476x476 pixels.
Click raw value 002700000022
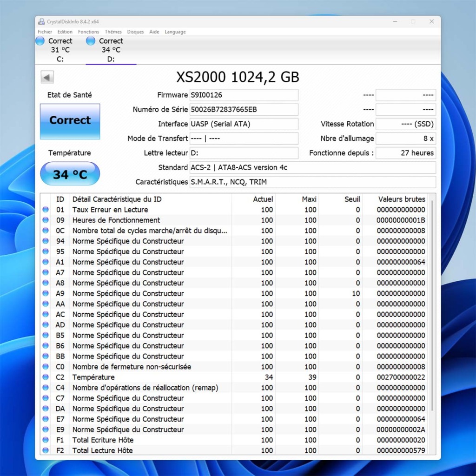pyautogui.click(x=401, y=377)
